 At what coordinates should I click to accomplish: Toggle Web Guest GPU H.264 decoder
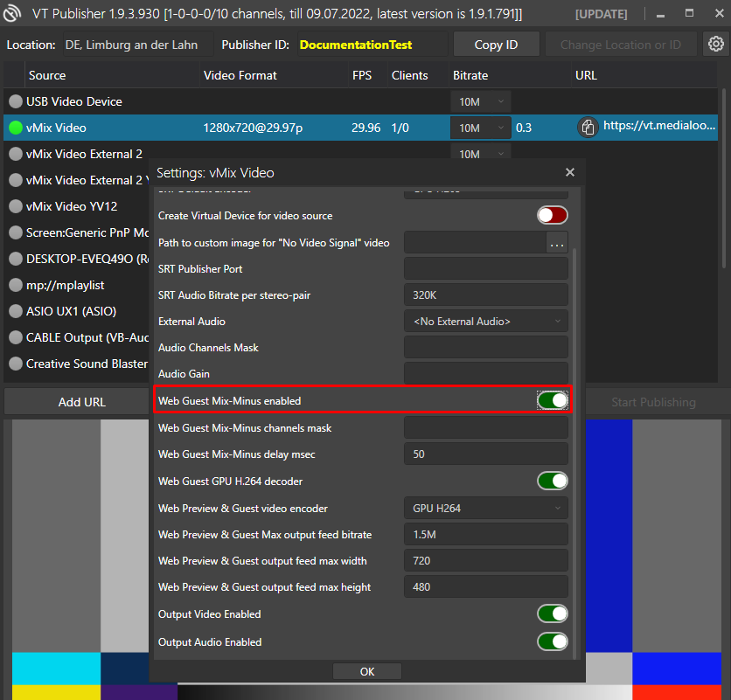[x=552, y=481]
